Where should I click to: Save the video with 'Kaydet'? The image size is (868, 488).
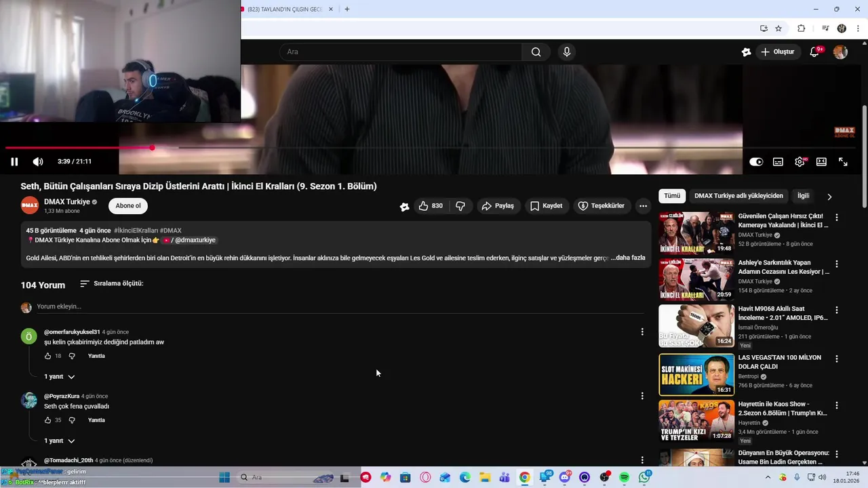pos(547,206)
